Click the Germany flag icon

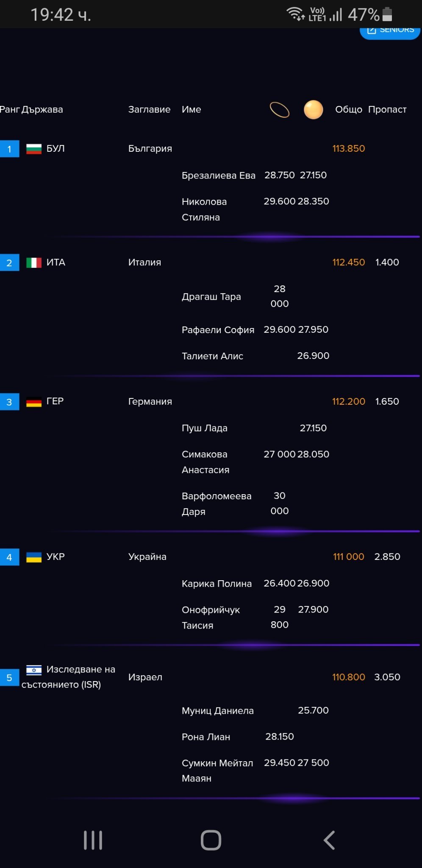(x=34, y=402)
